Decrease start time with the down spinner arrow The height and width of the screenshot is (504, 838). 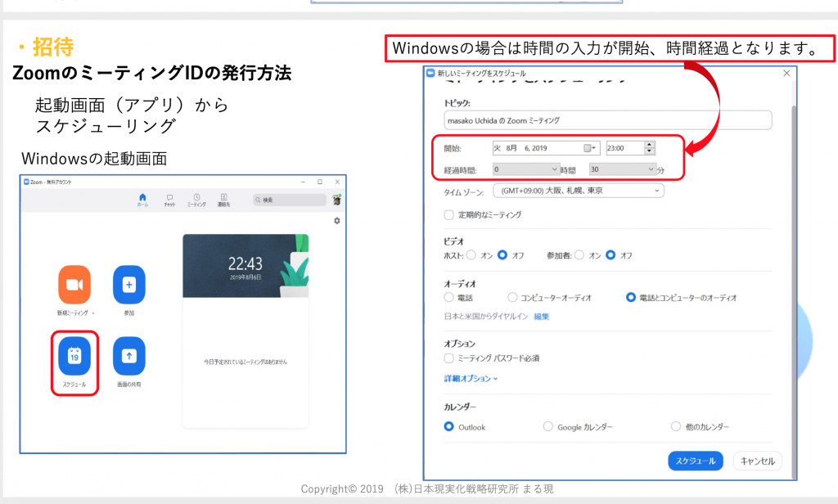[x=649, y=152]
